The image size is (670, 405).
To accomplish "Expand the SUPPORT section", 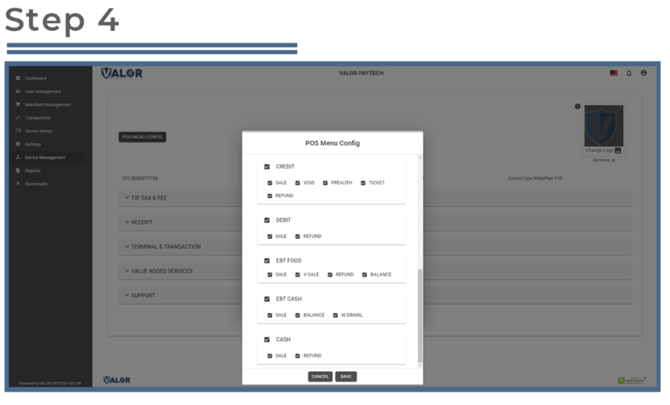I will [375, 296].
